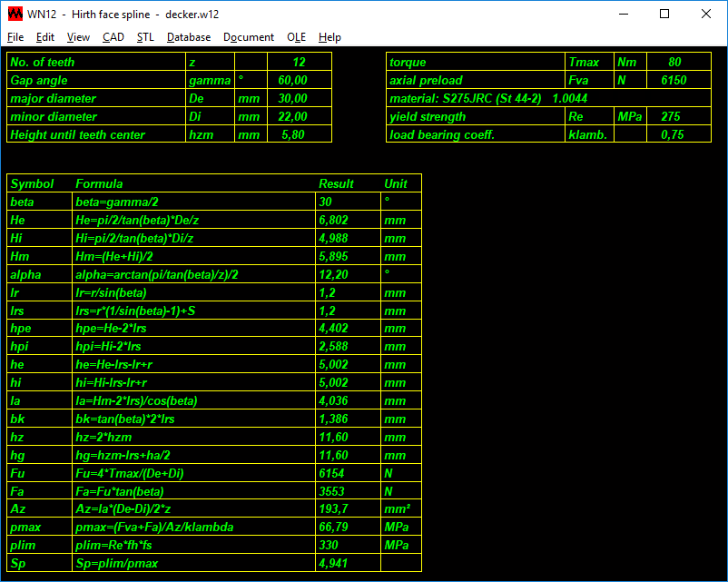728x582 pixels.
Task: Minimize the WN12 window
Action: tap(623, 15)
